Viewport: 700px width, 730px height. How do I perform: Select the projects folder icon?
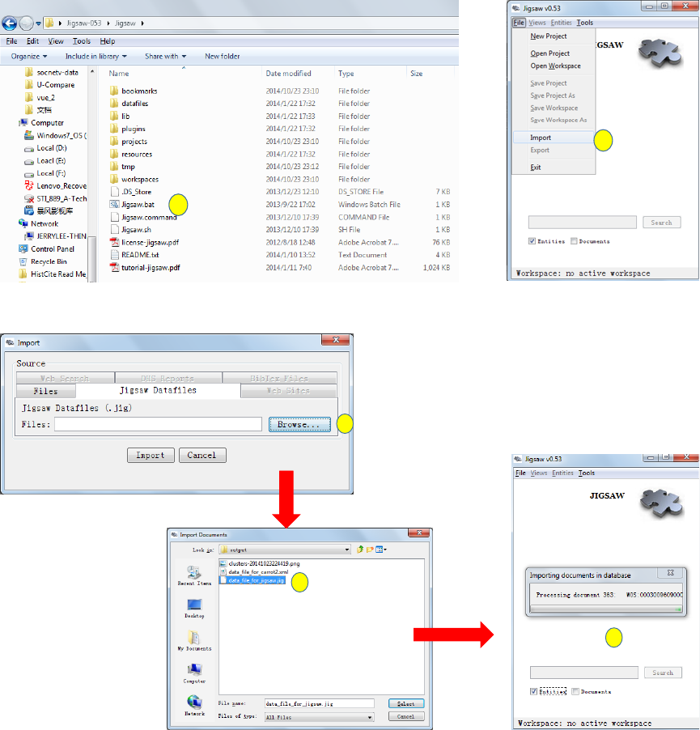tap(114, 141)
